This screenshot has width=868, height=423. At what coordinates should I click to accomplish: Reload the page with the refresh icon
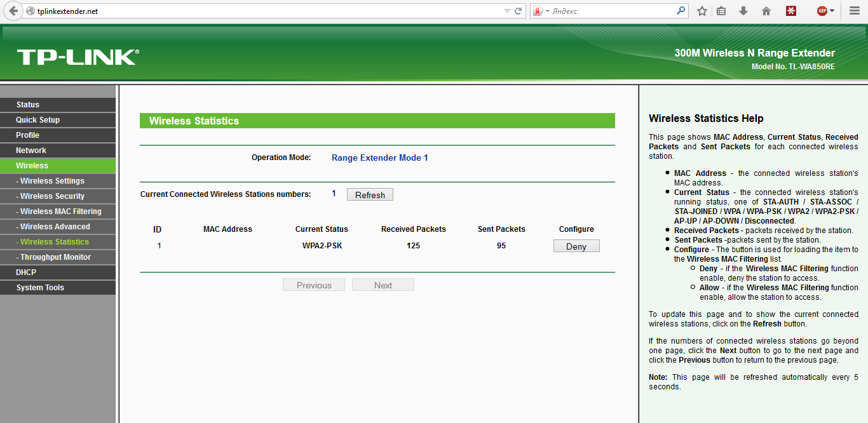(519, 11)
